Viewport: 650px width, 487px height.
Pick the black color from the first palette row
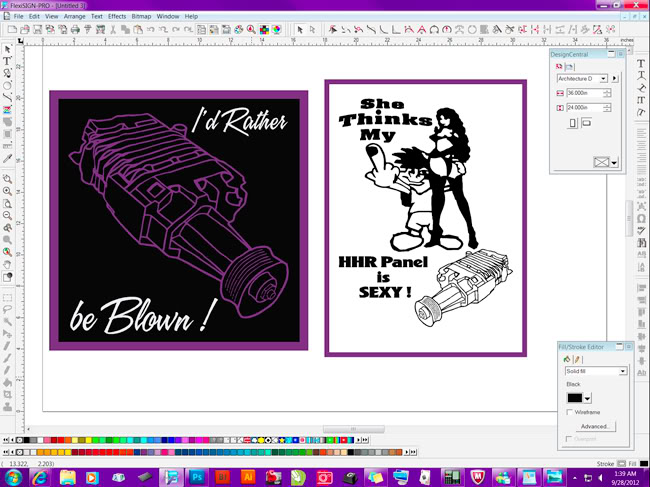click(27, 440)
